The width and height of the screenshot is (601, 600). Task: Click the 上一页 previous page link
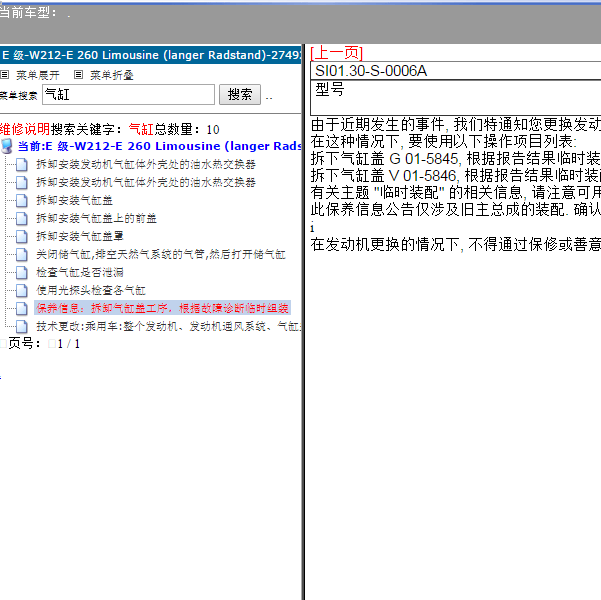pos(337,53)
